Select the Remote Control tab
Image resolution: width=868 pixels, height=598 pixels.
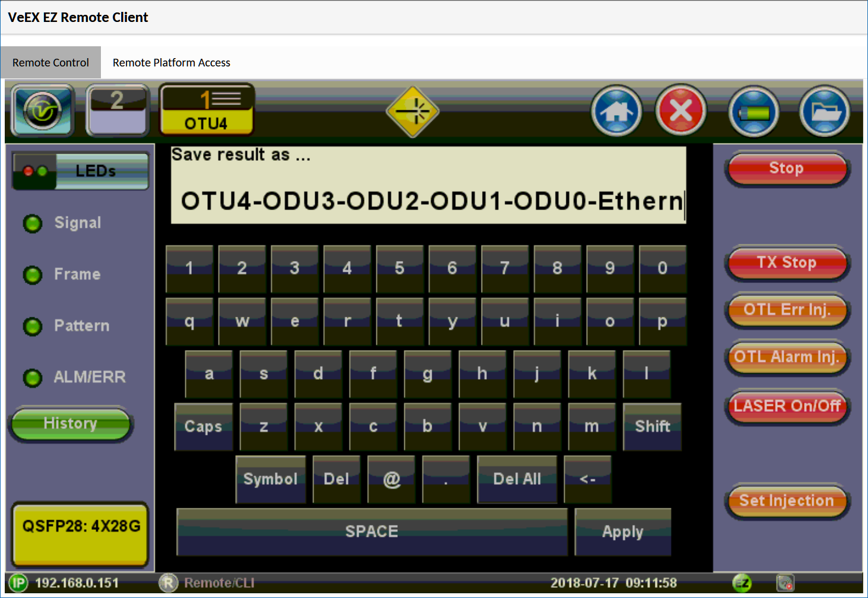(50, 63)
